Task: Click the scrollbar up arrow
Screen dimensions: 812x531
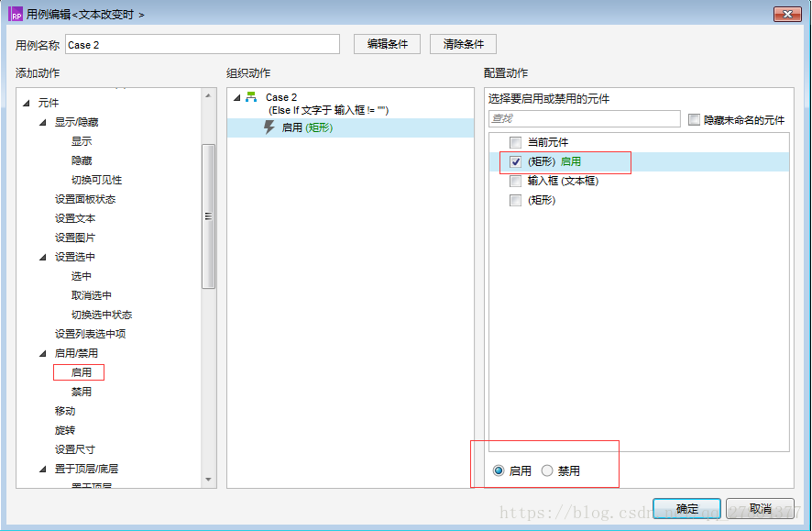Action: [x=208, y=96]
